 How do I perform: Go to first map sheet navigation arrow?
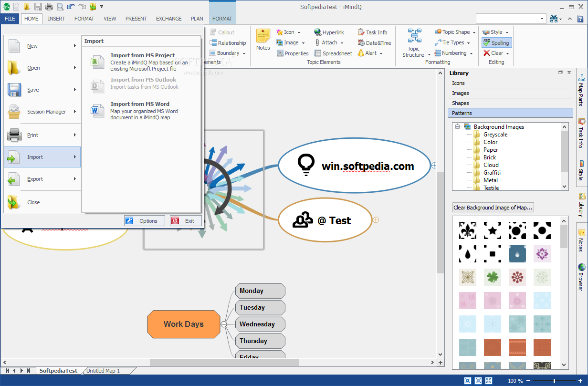pos(7,371)
